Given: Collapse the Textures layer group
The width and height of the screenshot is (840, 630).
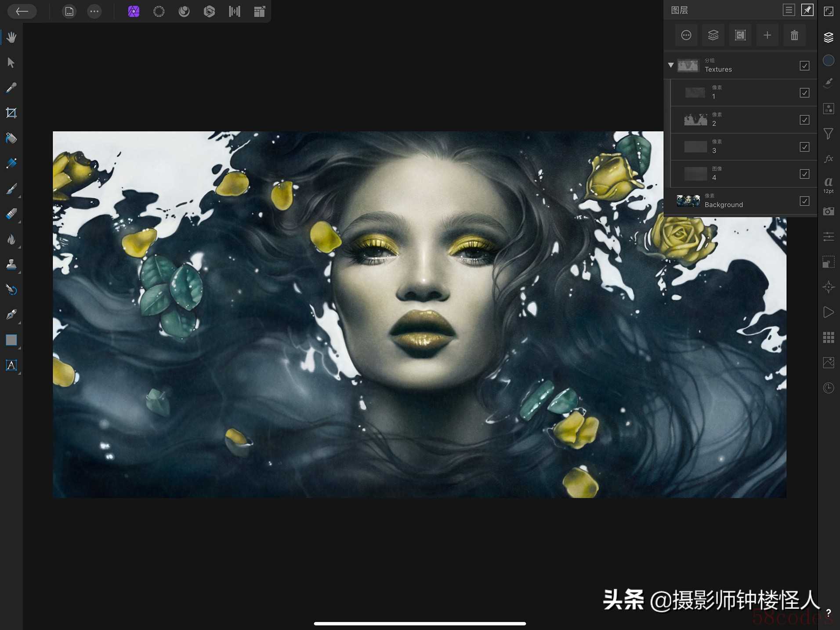Looking at the screenshot, I should click(670, 65).
